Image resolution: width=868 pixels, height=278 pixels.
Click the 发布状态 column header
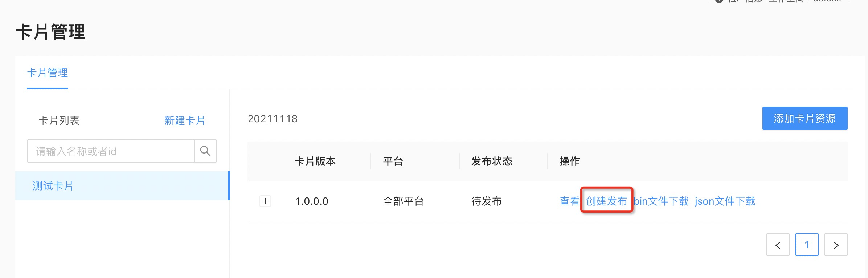(x=492, y=161)
